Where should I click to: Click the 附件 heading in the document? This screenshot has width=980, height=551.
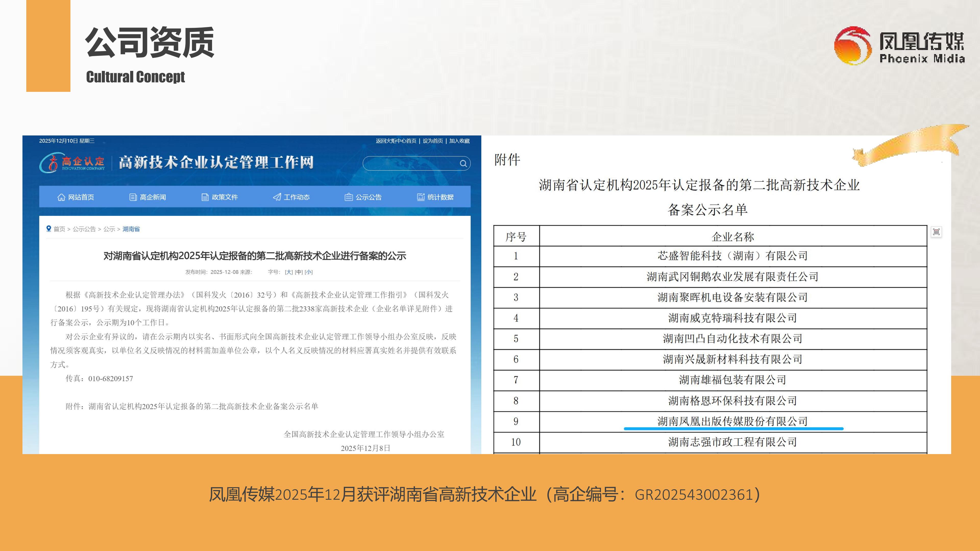click(x=507, y=160)
